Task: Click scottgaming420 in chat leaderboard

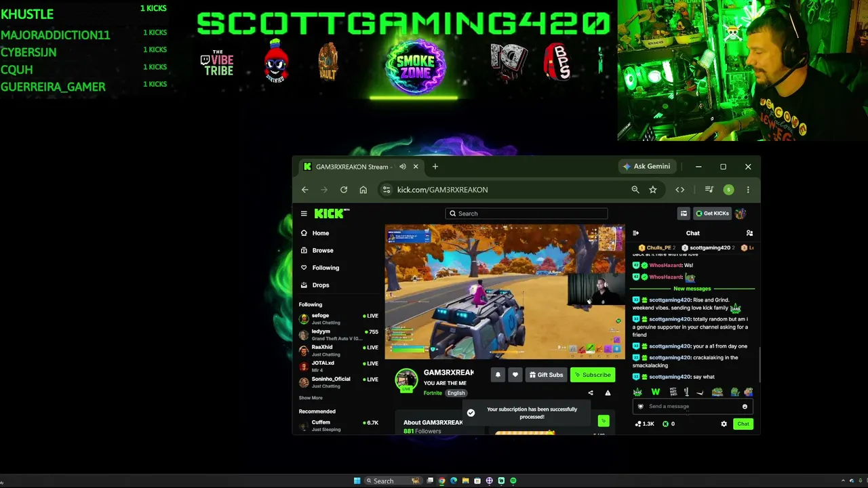Action: (708, 248)
